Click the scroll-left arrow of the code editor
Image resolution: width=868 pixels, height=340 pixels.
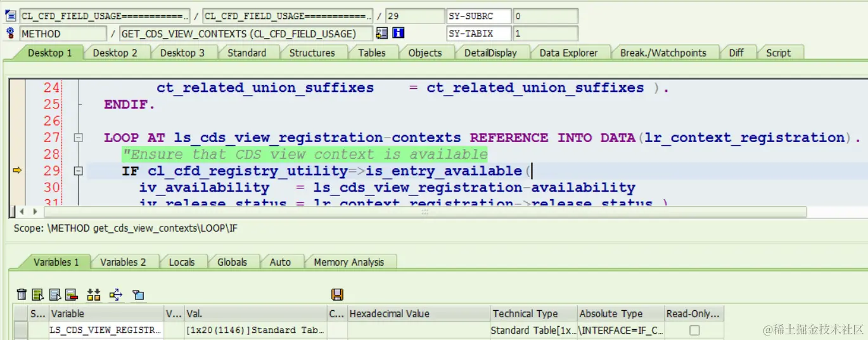click(x=22, y=211)
